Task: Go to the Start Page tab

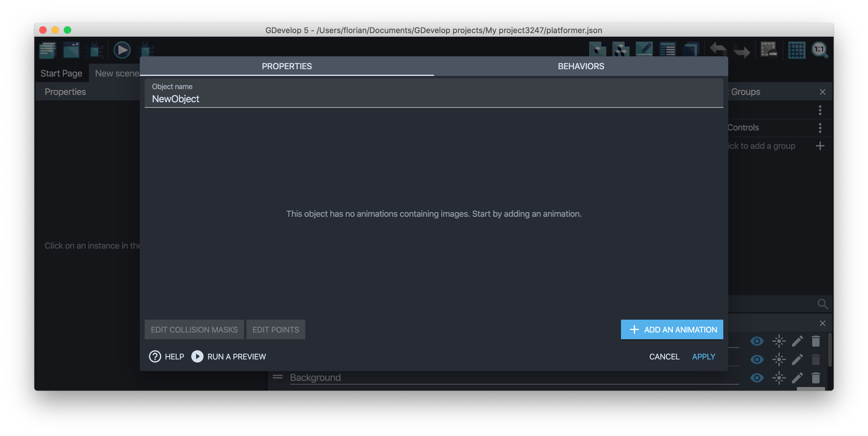Action: (61, 73)
